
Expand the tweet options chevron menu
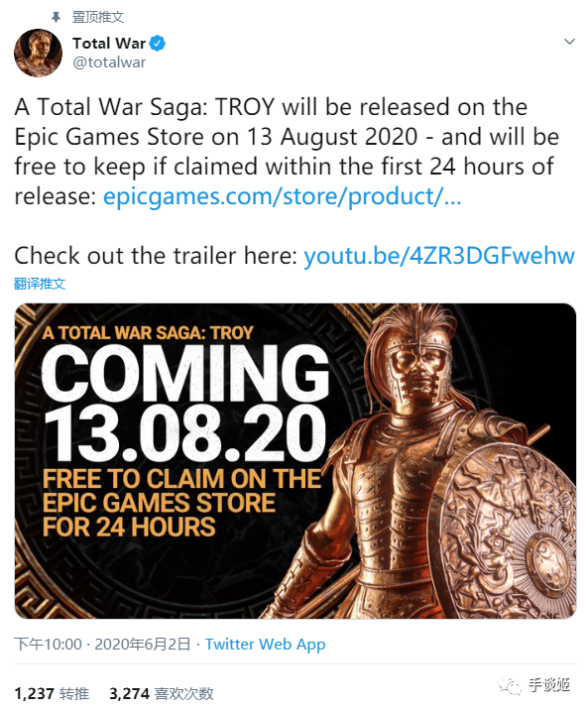pos(569,42)
